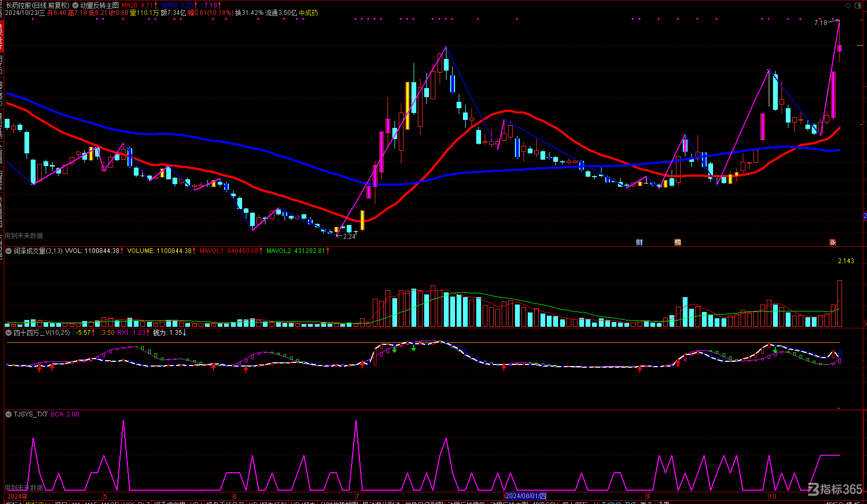
Task: Click the TJSYS_TXT indicator name
Action: tap(31, 414)
